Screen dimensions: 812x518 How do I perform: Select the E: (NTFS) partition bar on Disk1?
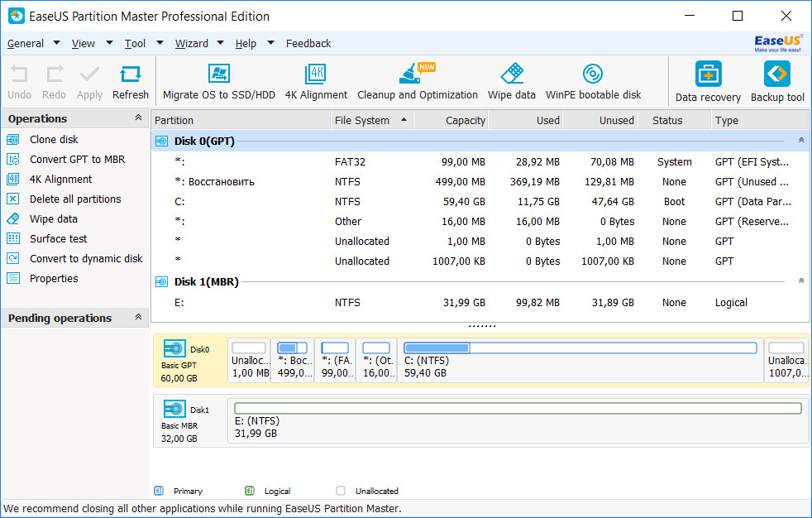(x=518, y=408)
